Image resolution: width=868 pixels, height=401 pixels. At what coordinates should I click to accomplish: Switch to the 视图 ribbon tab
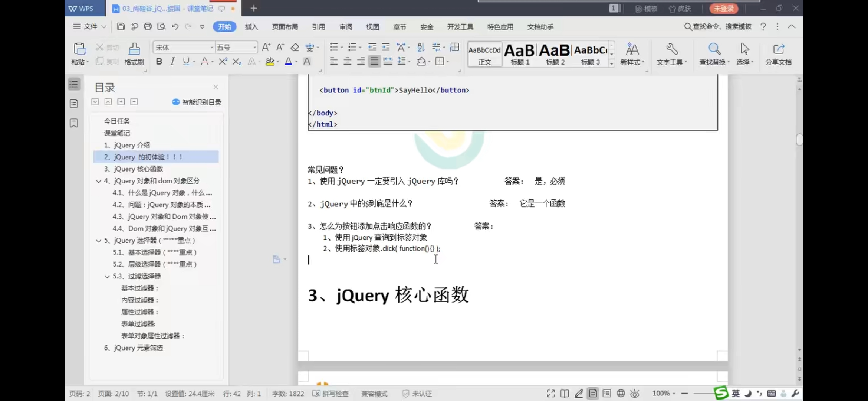[x=373, y=27]
